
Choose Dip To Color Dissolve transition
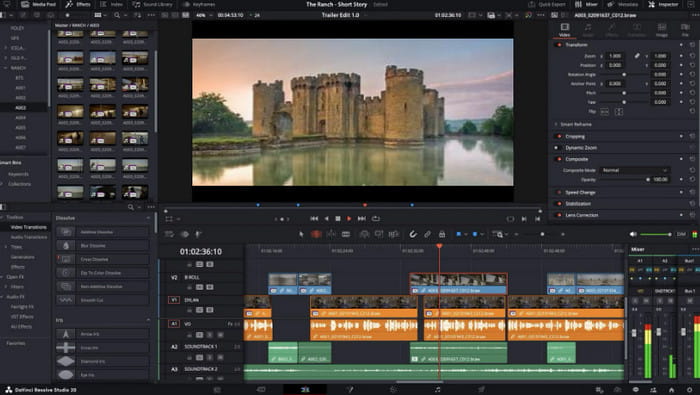pyautogui.click(x=102, y=273)
